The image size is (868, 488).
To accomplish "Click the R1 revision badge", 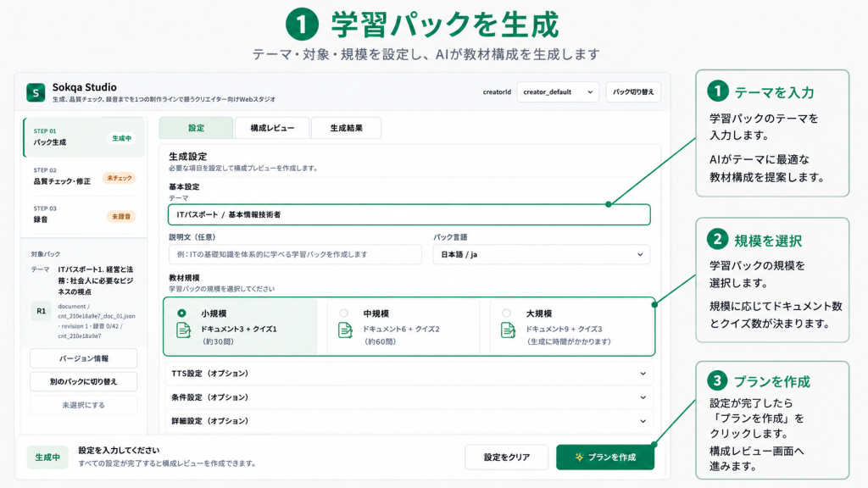I will coord(41,311).
